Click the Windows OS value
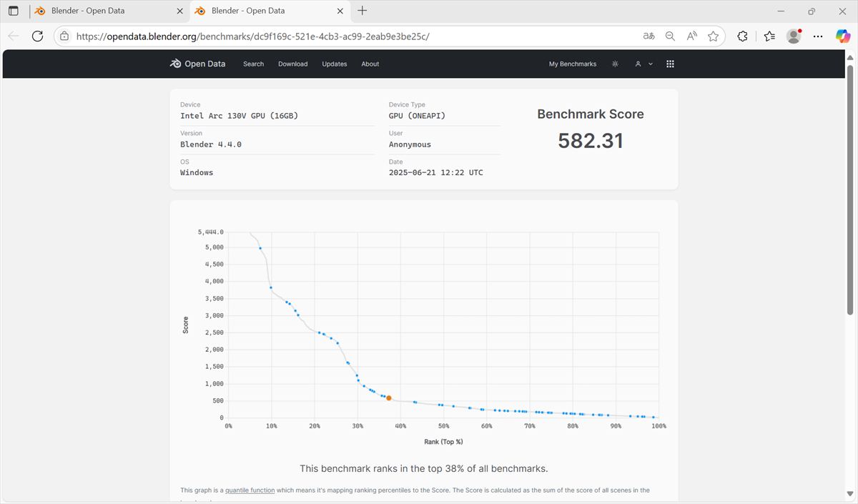This screenshot has width=858, height=504. click(197, 173)
